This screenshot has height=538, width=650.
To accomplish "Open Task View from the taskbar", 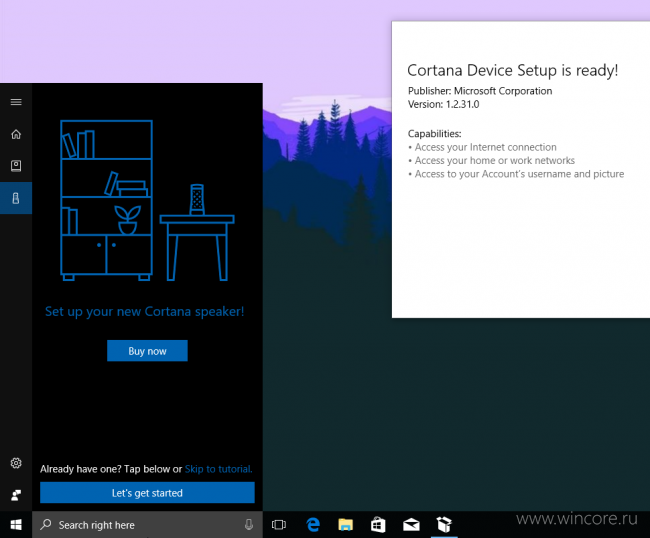I will coord(279,525).
